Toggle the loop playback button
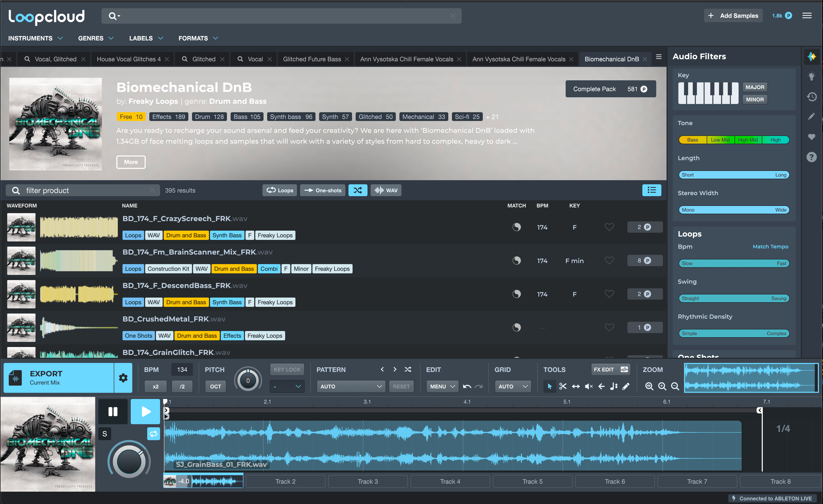 (x=153, y=434)
